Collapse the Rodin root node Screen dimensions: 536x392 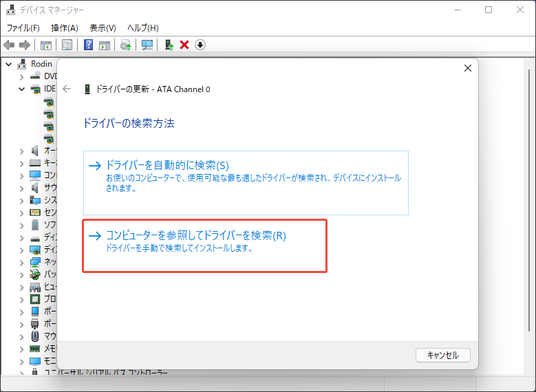click(x=8, y=64)
